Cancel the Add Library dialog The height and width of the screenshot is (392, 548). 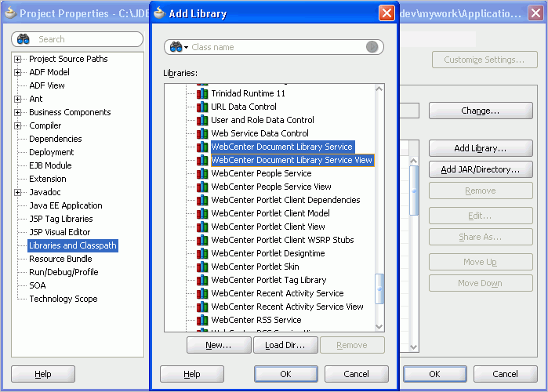coord(357,374)
